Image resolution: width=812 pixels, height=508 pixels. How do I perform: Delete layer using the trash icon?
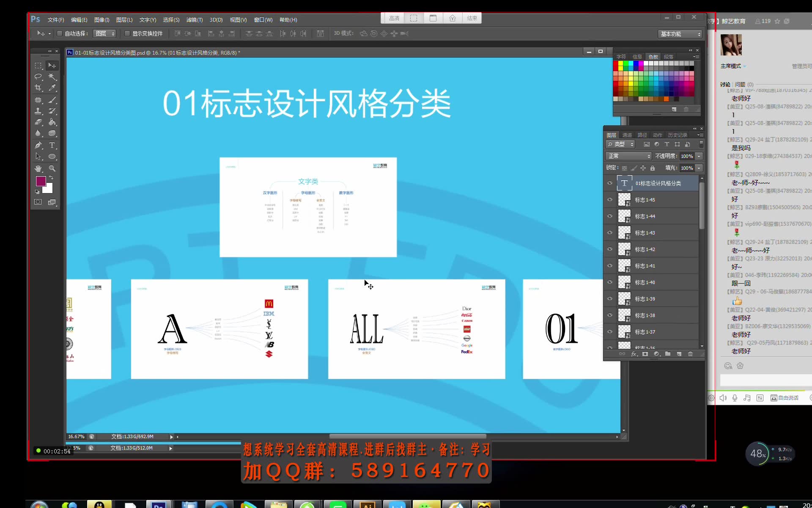click(691, 354)
